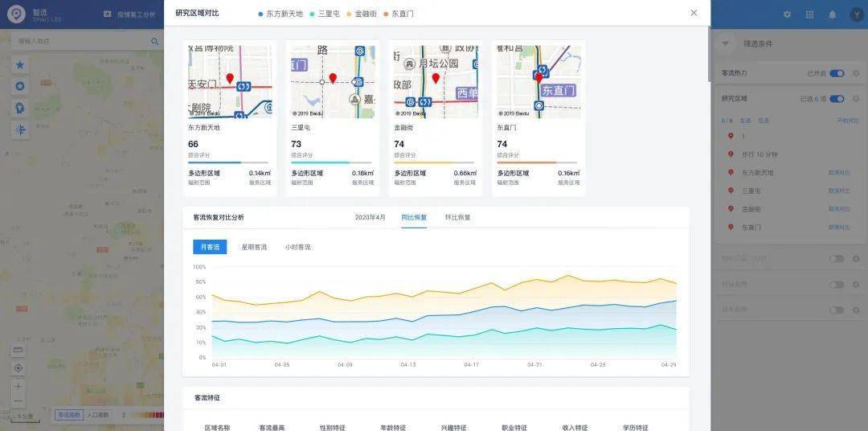Select the 环比恢复 tab
This screenshot has height=431, width=868.
pyautogui.click(x=458, y=217)
